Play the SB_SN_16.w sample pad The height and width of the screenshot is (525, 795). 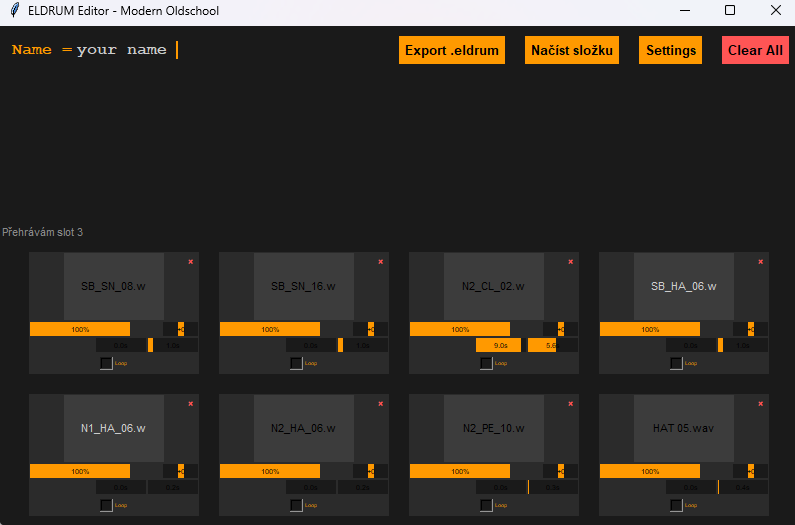tap(304, 287)
